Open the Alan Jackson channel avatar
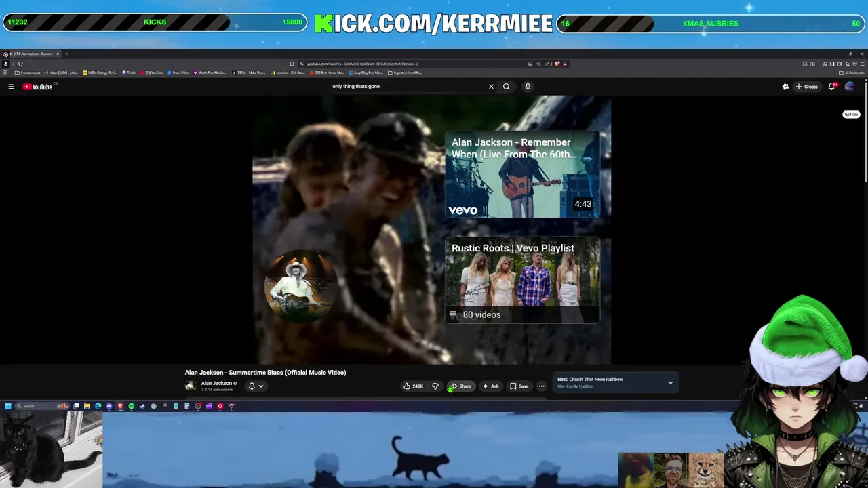868x488 pixels. (x=191, y=386)
